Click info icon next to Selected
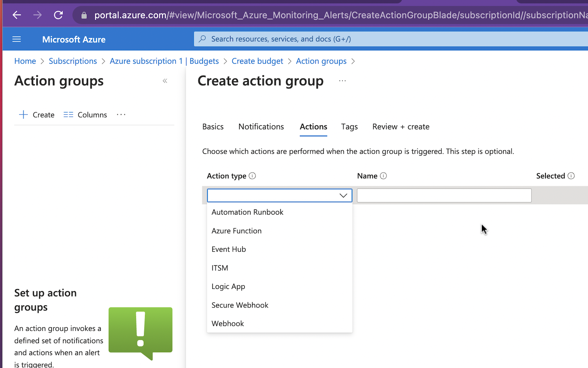The height and width of the screenshot is (368, 588). [x=571, y=176]
